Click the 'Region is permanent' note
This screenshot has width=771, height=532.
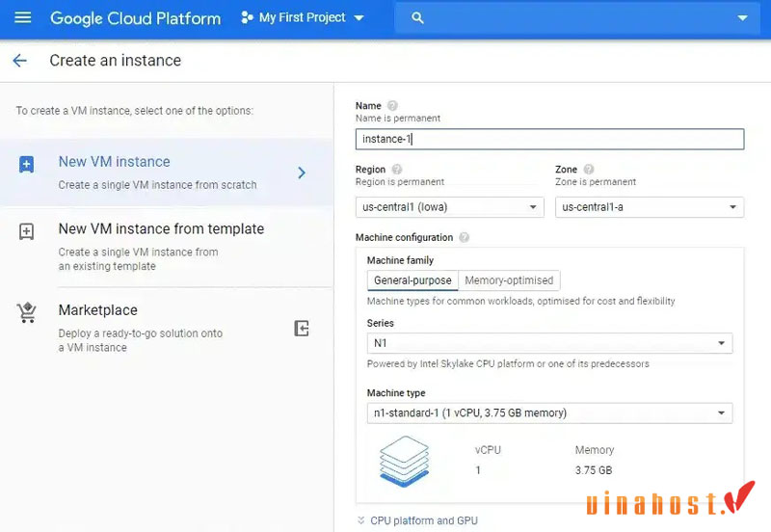click(x=400, y=182)
